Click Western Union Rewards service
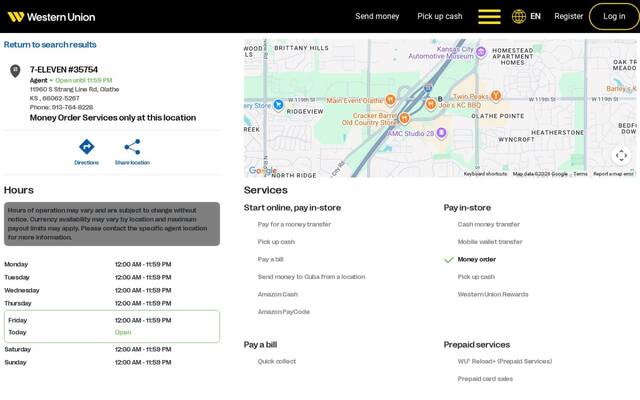Image resolution: width=640 pixels, height=400 pixels. (x=493, y=295)
